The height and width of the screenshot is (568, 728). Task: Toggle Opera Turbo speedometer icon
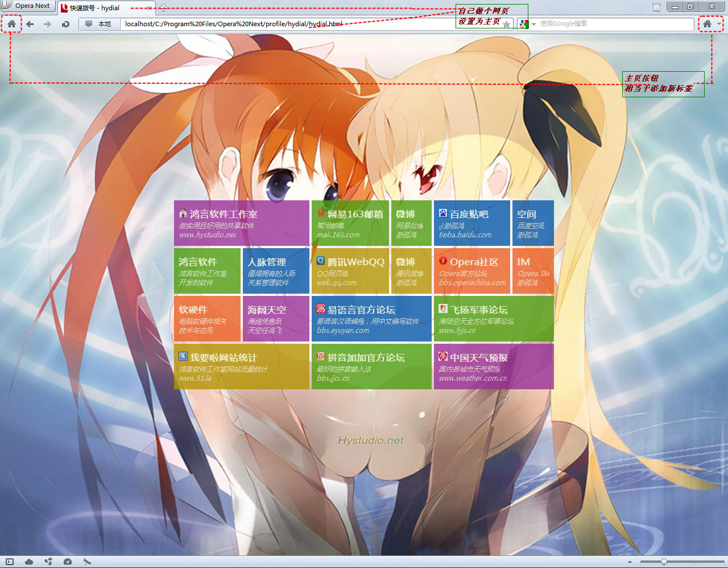point(68,562)
